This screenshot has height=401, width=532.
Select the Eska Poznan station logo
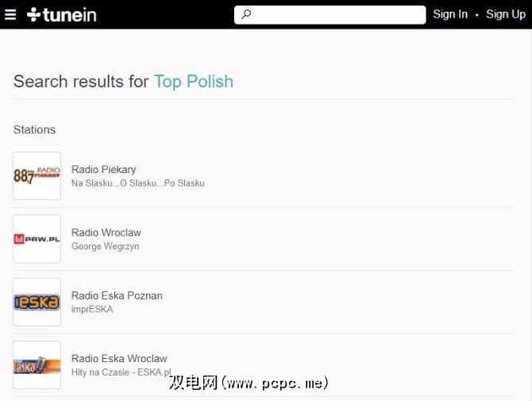pyautogui.click(x=37, y=302)
